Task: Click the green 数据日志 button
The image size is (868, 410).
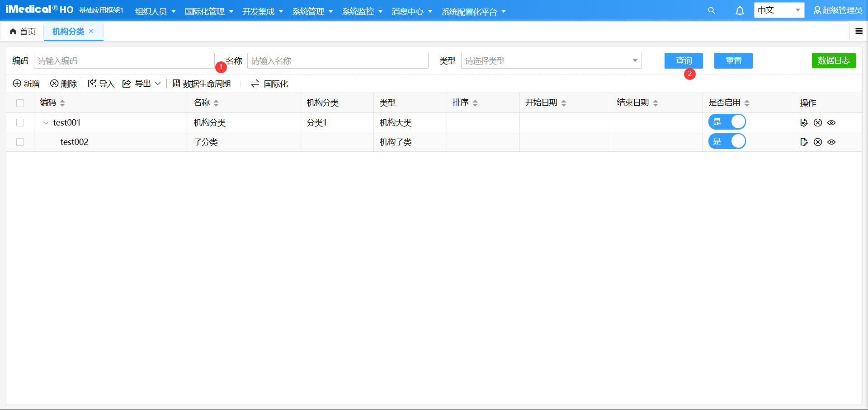Action: 833,61
